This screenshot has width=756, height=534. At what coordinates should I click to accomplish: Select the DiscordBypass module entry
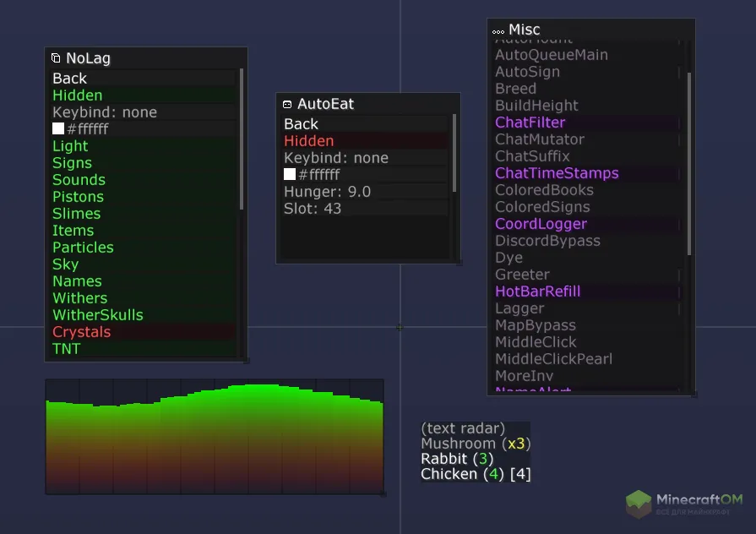547,241
